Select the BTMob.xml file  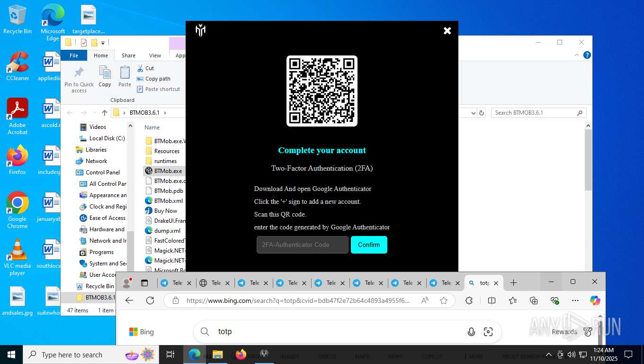coord(168,200)
